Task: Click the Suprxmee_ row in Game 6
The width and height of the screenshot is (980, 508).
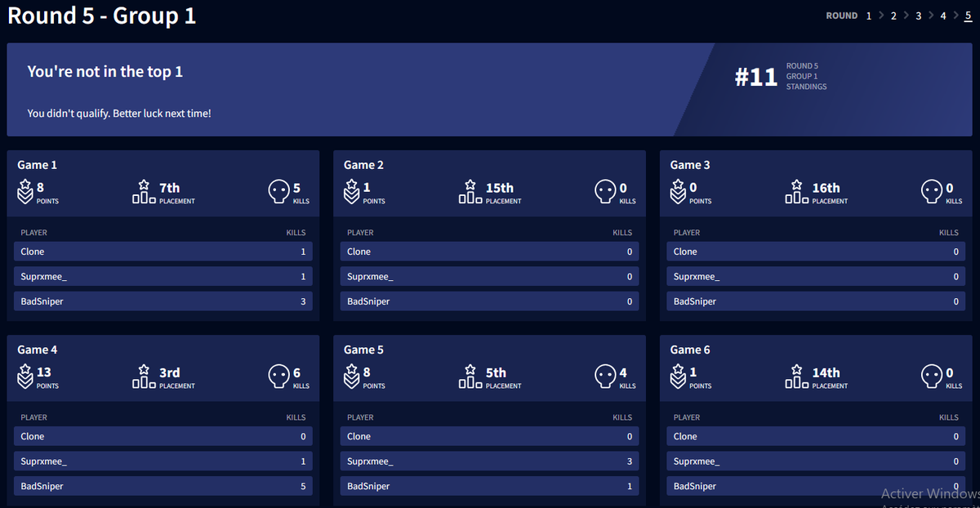Action: pos(817,461)
